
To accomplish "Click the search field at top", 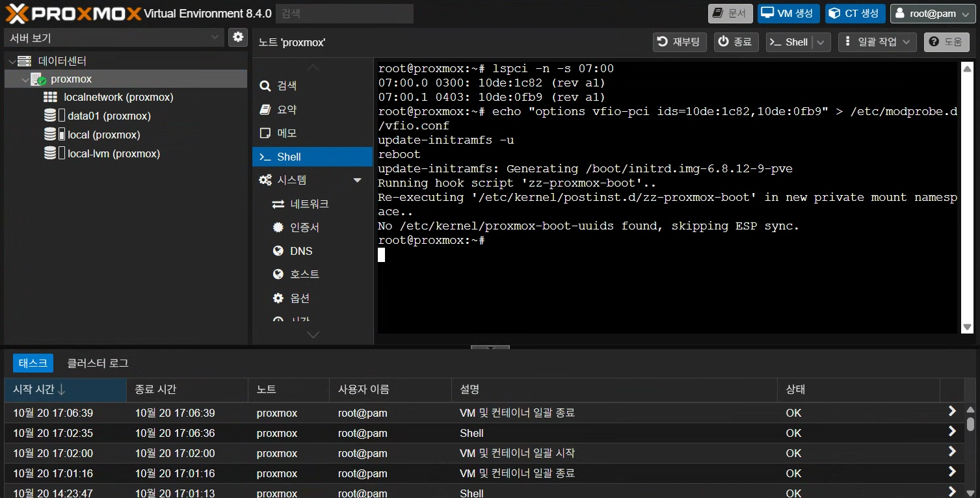I will (x=345, y=14).
